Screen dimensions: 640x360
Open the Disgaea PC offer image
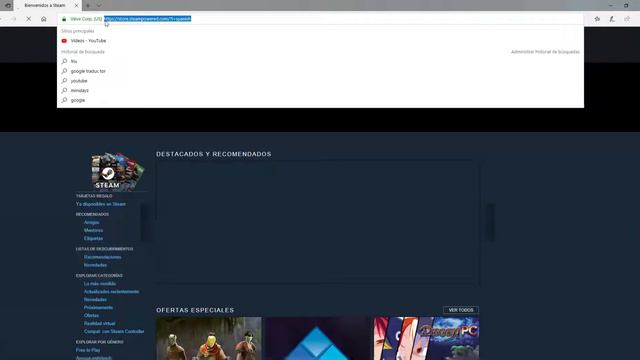coord(427,338)
